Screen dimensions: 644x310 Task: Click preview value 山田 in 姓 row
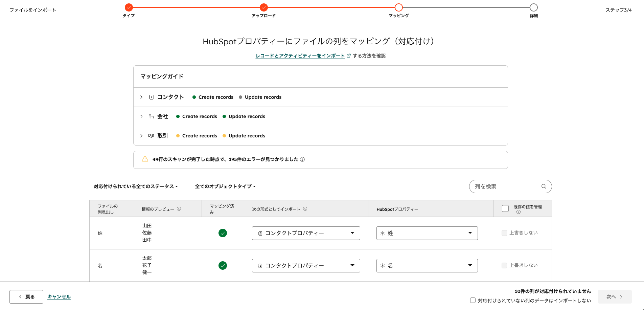click(147, 226)
